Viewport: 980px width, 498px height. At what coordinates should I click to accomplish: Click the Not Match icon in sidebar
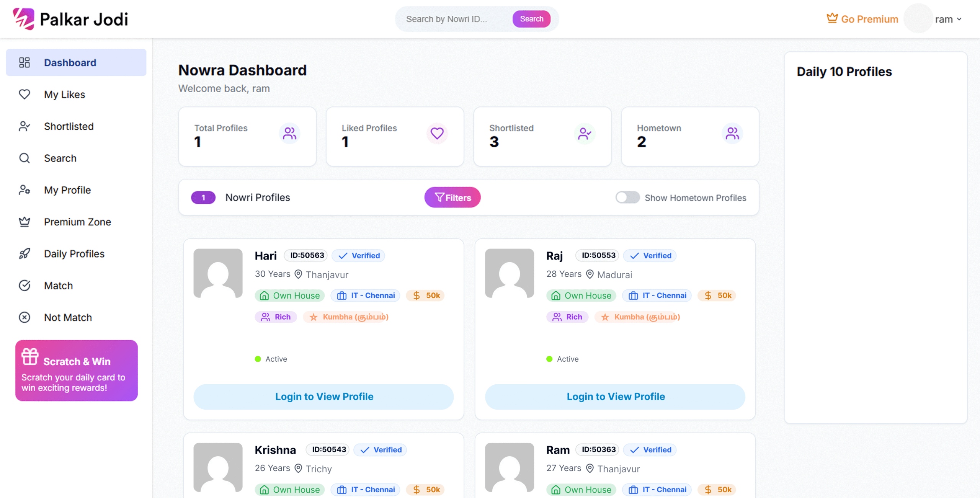pyautogui.click(x=24, y=317)
